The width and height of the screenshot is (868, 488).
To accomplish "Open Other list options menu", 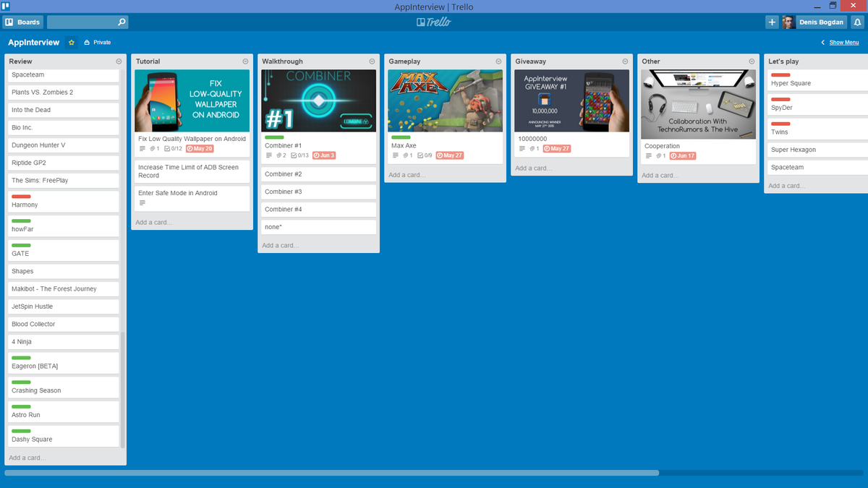I will pyautogui.click(x=752, y=61).
